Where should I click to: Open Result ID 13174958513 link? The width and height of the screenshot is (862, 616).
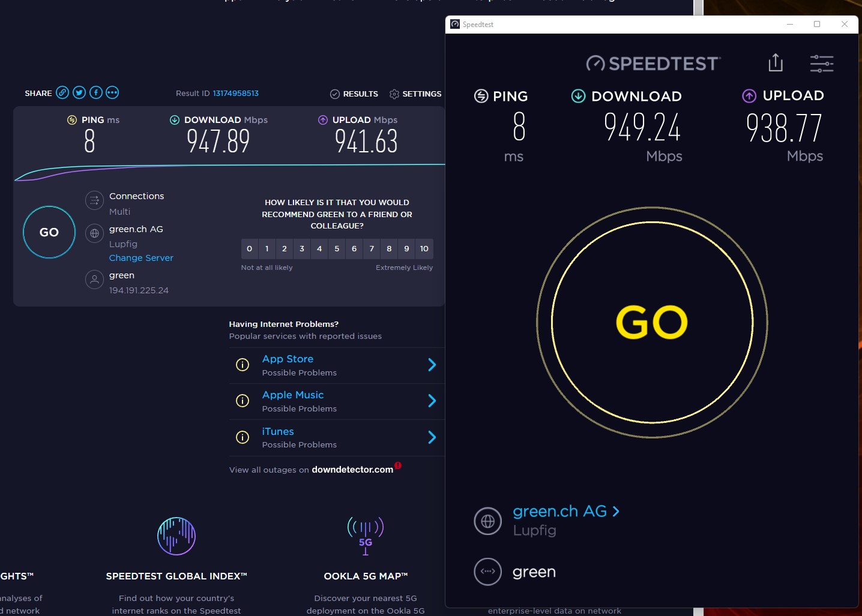click(x=236, y=94)
